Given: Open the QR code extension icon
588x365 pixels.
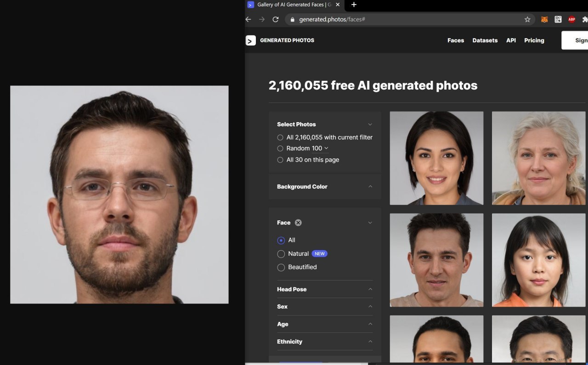Looking at the screenshot, I should (558, 19).
